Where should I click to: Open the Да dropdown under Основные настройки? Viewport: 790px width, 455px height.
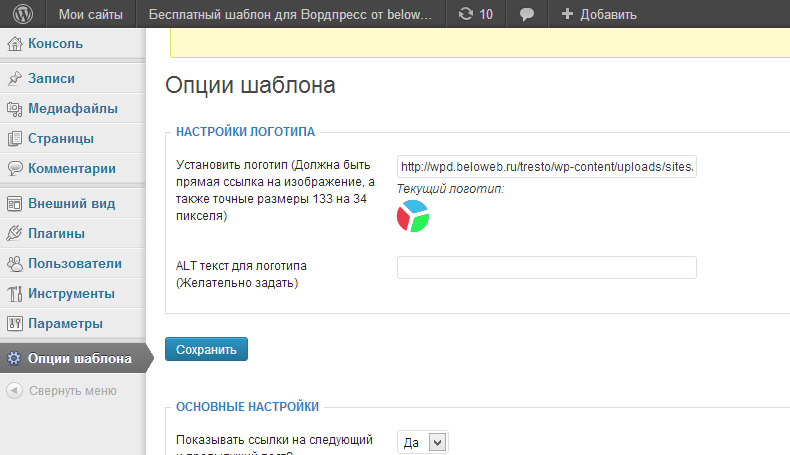tap(424, 442)
